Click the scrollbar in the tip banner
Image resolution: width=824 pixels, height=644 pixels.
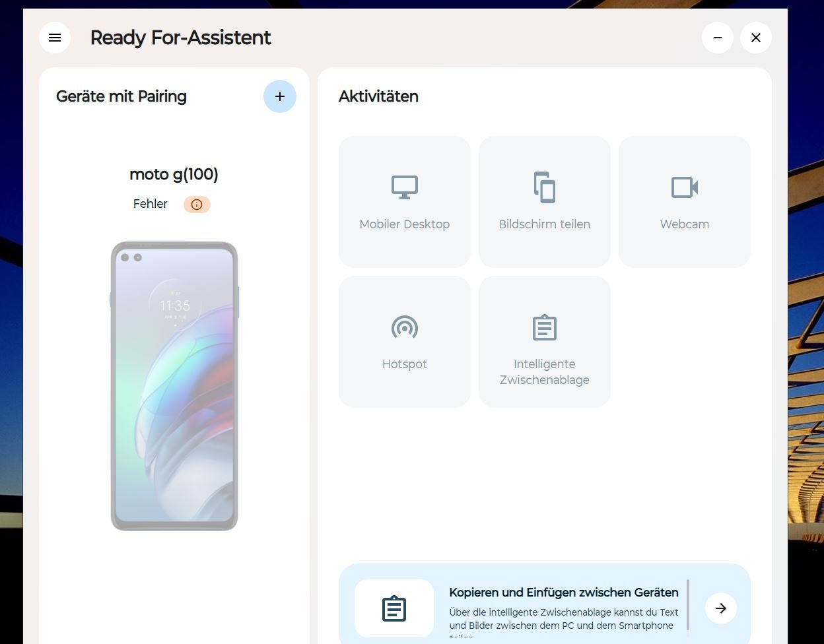[x=688, y=604]
